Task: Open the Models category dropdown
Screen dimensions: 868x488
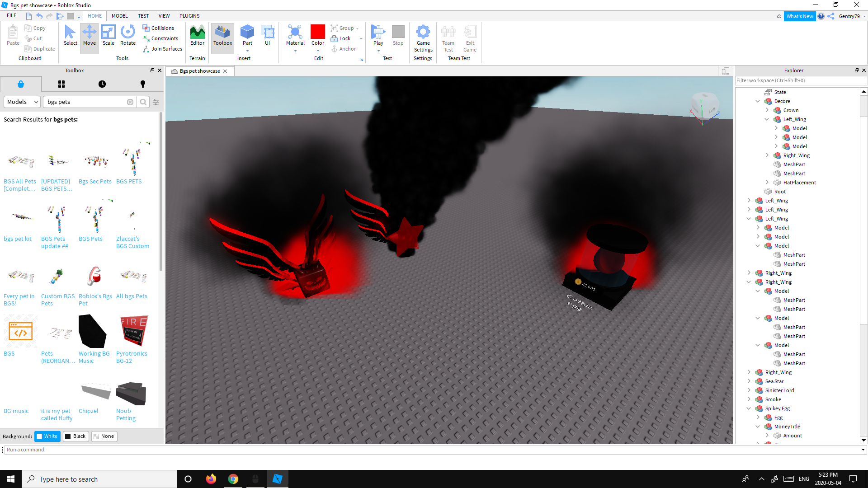Action: click(22, 102)
